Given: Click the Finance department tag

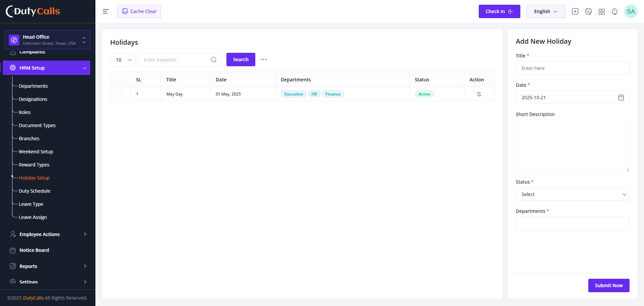Looking at the screenshot, I should (x=333, y=94).
